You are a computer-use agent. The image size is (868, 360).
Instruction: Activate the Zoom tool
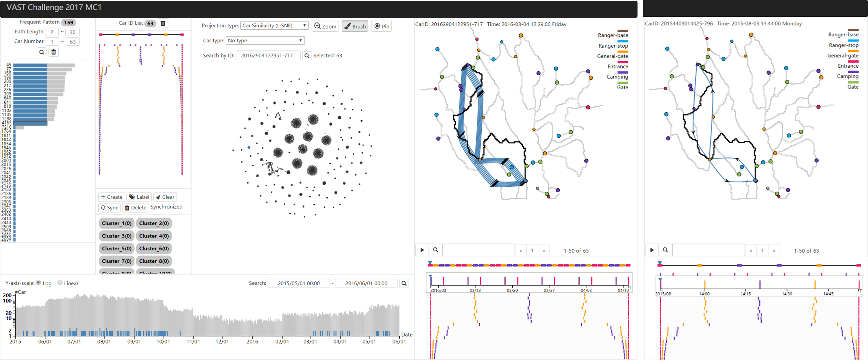tap(325, 26)
